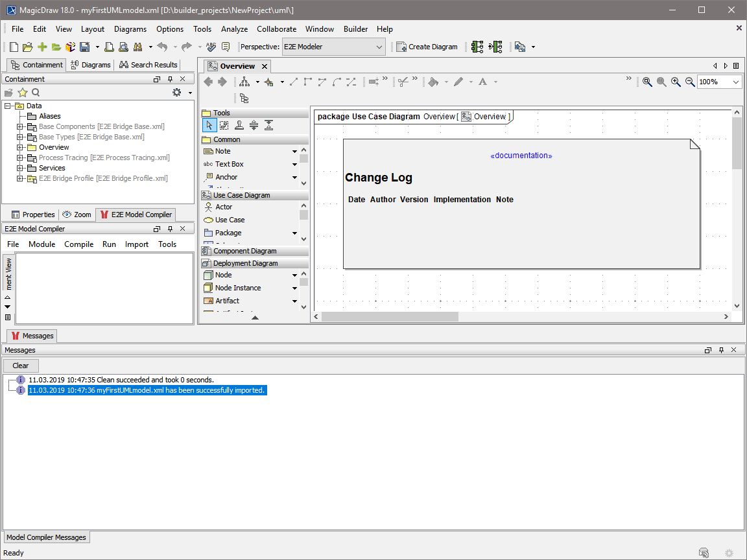Open the 100% zoom level dropdown
The width and height of the screenshot is (747, 560).
click(x=718, y=82)
